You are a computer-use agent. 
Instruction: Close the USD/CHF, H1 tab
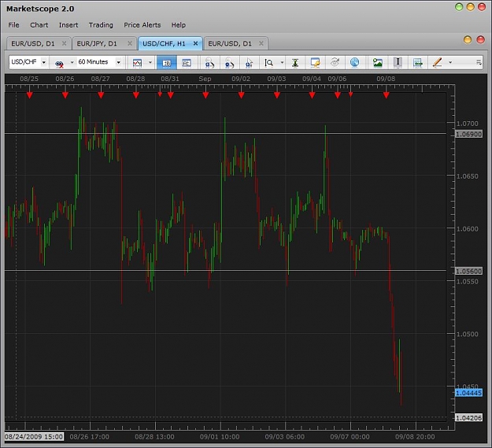pos(195,43)
